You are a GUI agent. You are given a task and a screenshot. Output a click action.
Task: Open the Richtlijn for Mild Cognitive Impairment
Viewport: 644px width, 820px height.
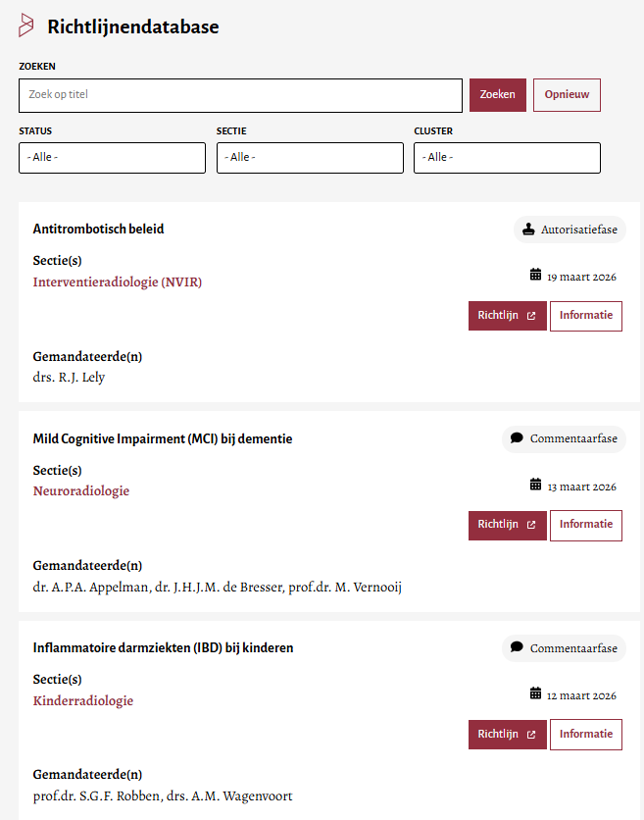coord(507,525)
